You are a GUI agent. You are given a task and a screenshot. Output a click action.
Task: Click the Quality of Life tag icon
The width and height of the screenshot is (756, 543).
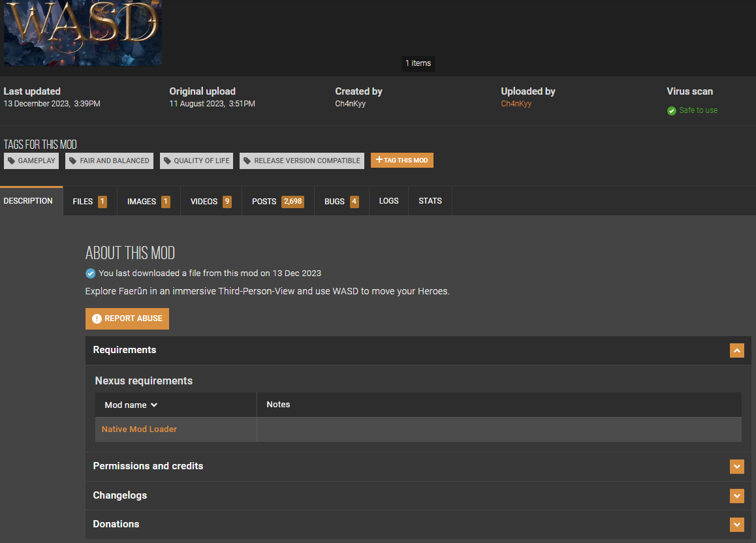[x=167, y=161]
